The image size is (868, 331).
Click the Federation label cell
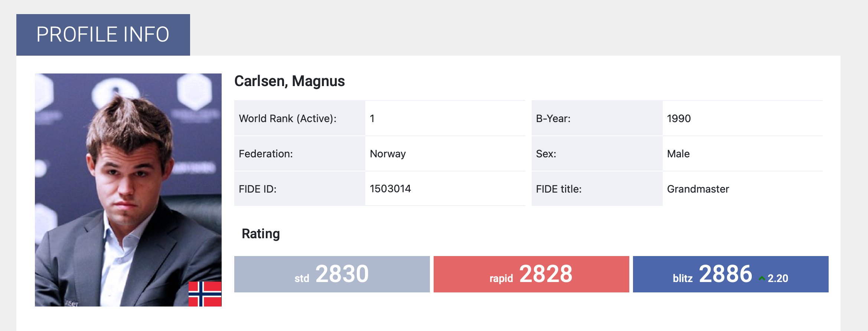click(300, 154)
